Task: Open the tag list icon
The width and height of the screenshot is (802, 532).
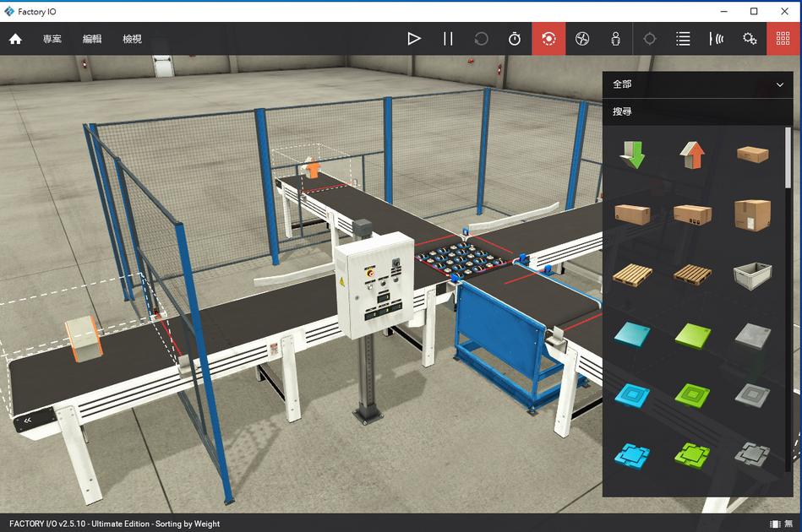Action: (683, 39)
